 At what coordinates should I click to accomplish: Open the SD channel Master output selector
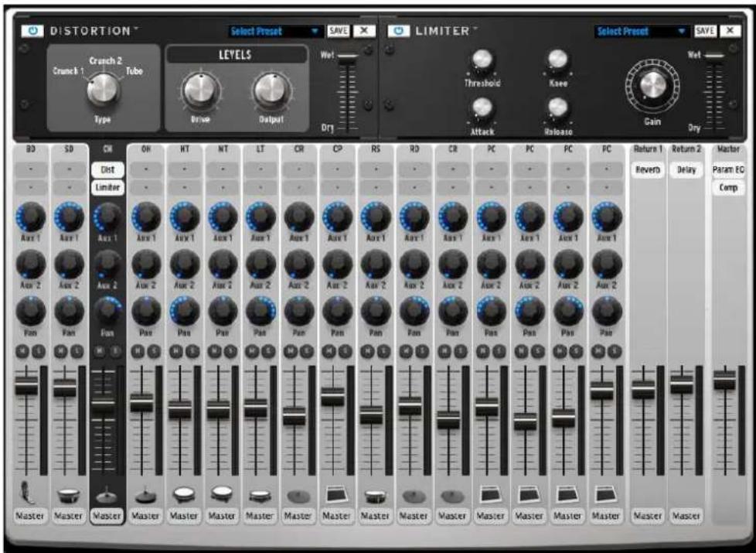pos(69,516)
